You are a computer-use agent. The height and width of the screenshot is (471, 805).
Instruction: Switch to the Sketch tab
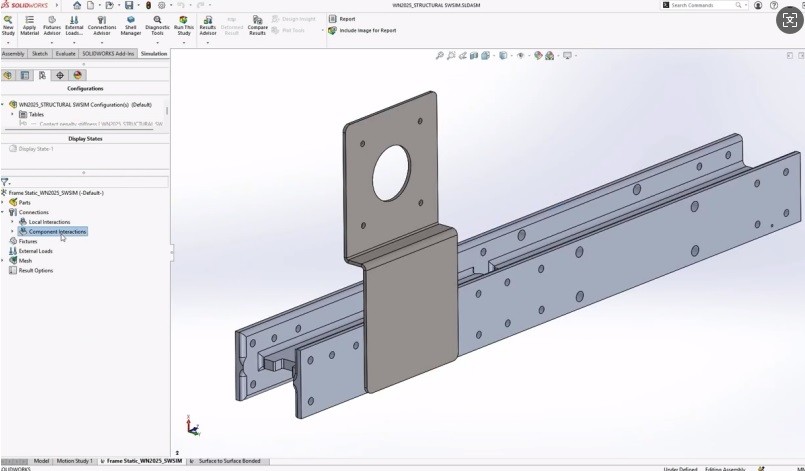40,53
